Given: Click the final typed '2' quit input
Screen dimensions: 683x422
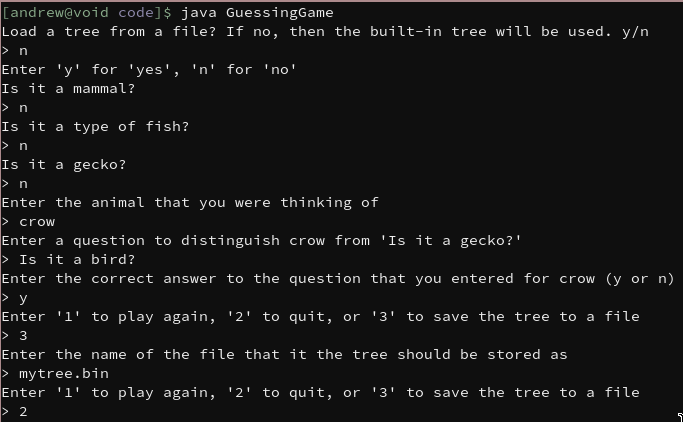Looking at the screenshot, I should coord(23,412).
